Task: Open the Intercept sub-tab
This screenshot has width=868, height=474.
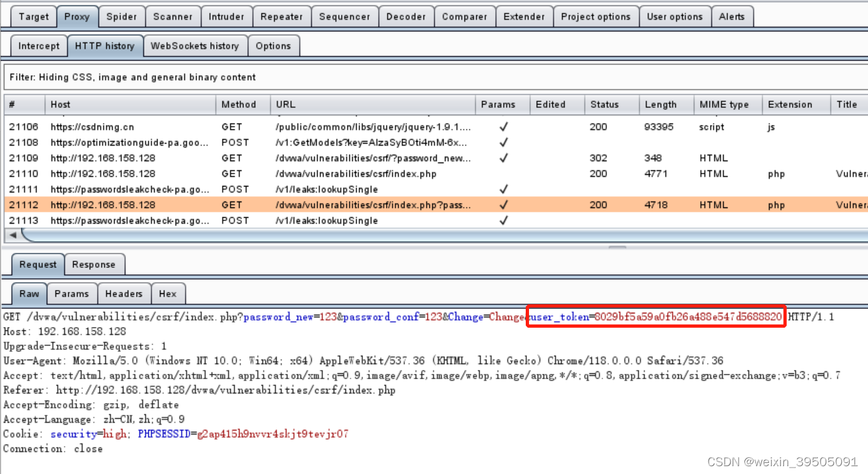Action: point(38,46)
